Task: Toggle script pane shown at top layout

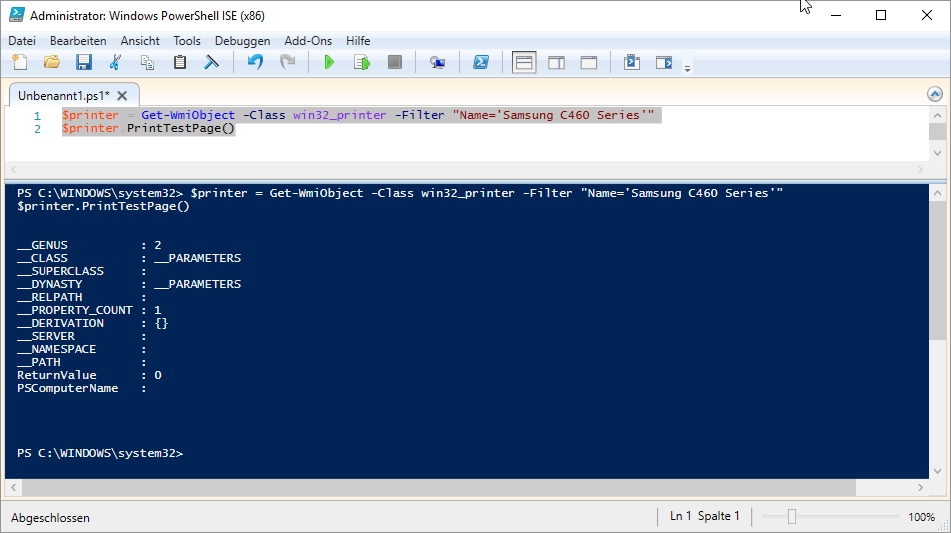Action: (x=524, y=62)
